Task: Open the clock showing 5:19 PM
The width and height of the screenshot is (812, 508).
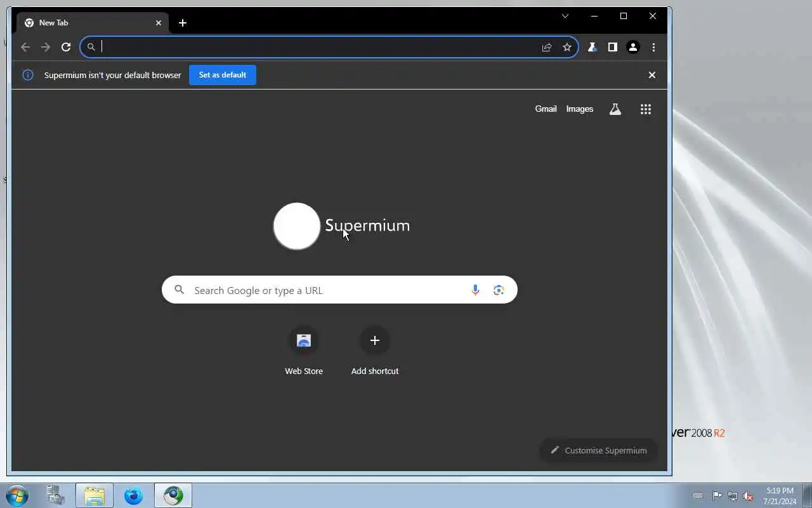Action: 780,496
